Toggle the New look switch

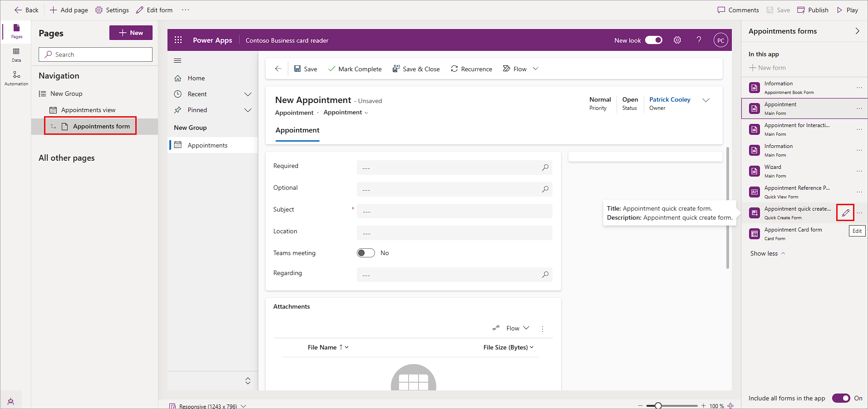coord(654,40)
